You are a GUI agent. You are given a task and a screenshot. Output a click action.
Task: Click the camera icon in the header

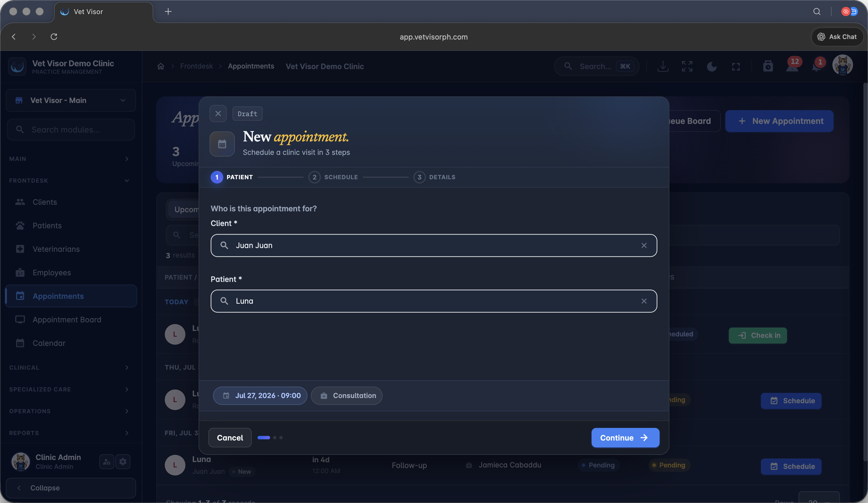768,67
